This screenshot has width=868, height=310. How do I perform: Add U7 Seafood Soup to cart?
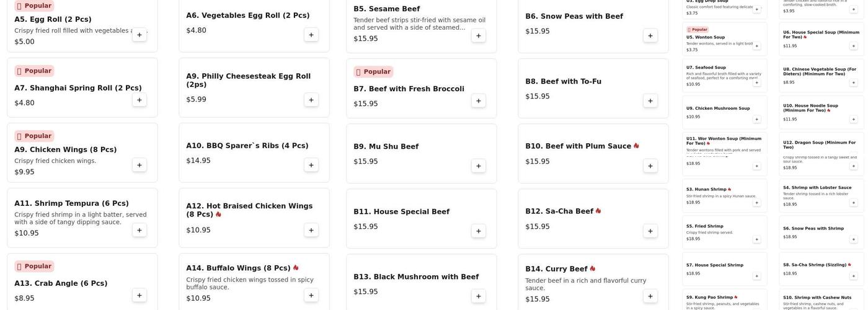(756, 82)
